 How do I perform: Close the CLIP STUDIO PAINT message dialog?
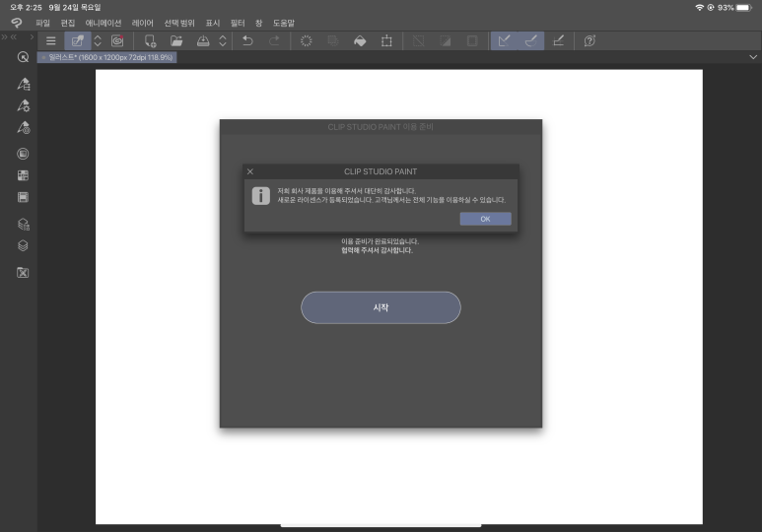(250, 171)
